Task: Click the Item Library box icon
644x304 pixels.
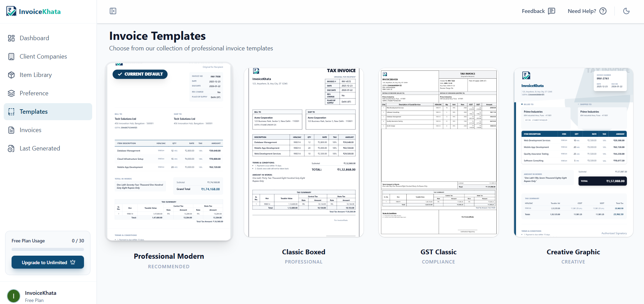Action: [11, 75]
